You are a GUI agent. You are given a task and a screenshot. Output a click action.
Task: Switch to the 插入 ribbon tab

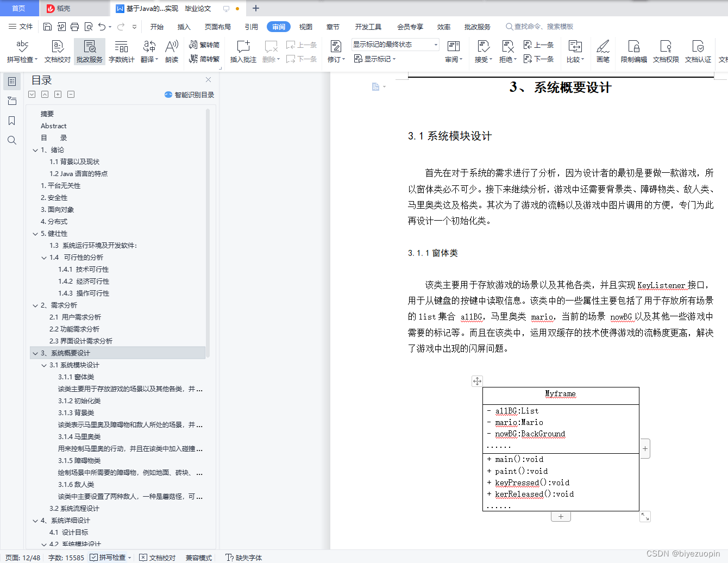[x=184, y=27]
